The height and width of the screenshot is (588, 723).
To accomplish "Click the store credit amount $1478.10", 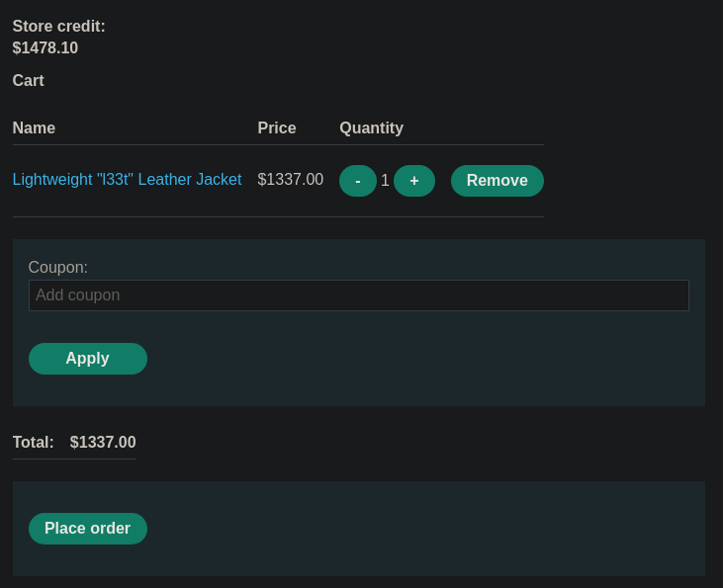I will tap(45, 47).
